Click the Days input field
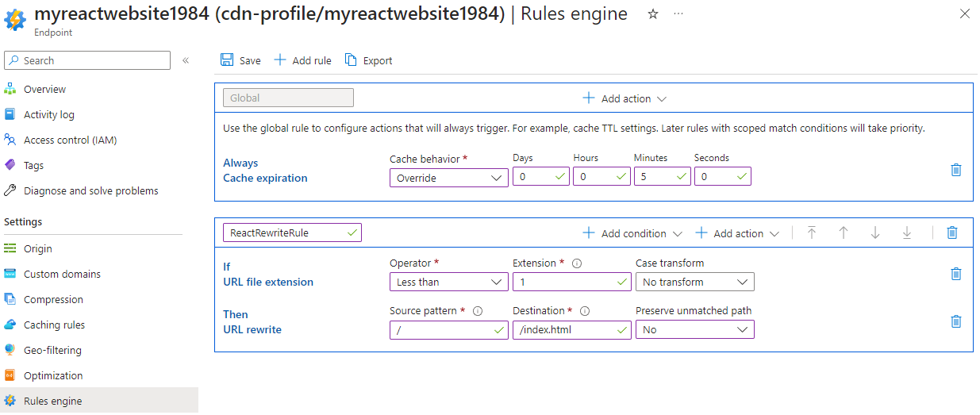This screenshot has width=980, height=415. click(x=541, y=176)
